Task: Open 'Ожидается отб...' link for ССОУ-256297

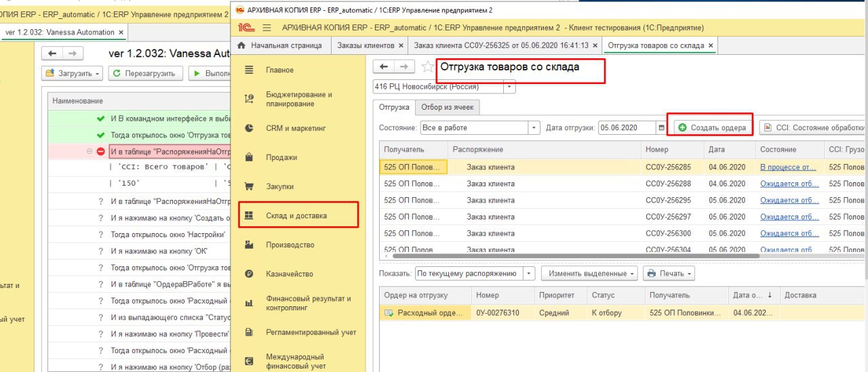Action: (789, 217)
